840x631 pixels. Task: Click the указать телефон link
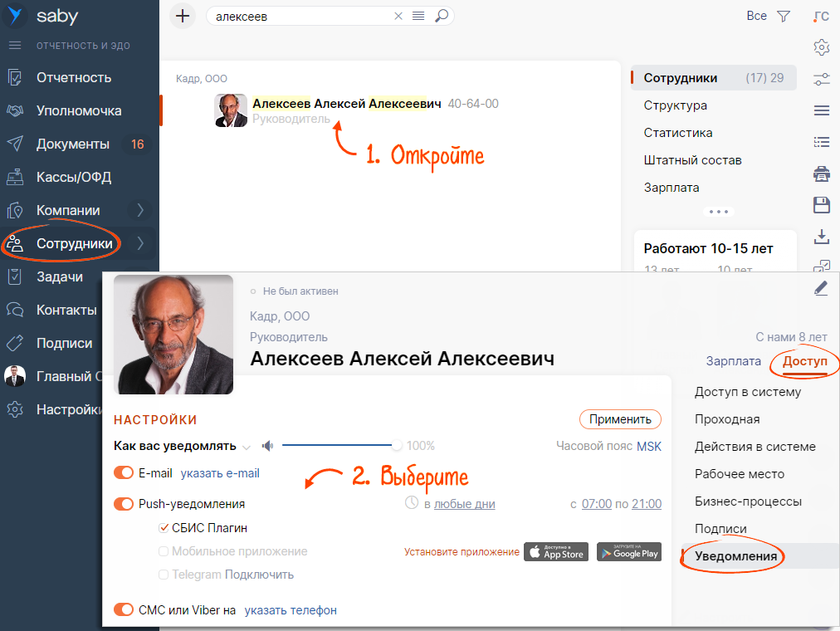[291, 610]
